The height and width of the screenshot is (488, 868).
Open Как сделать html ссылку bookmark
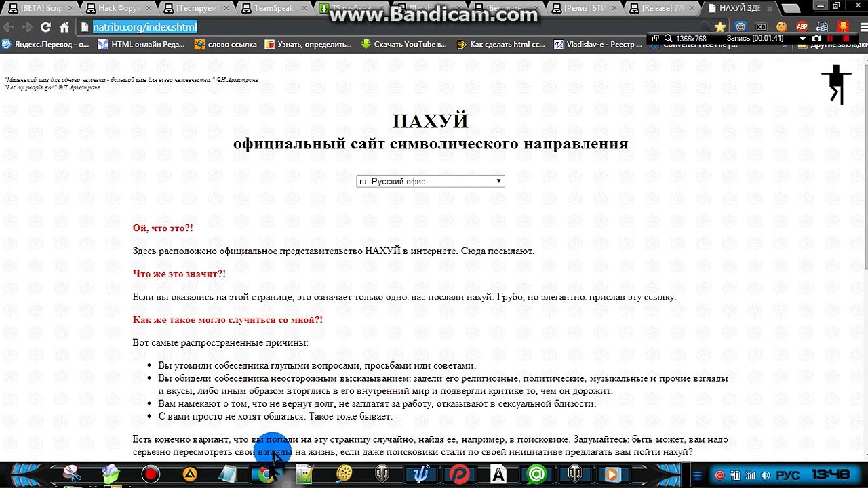[x=501, y=45]
